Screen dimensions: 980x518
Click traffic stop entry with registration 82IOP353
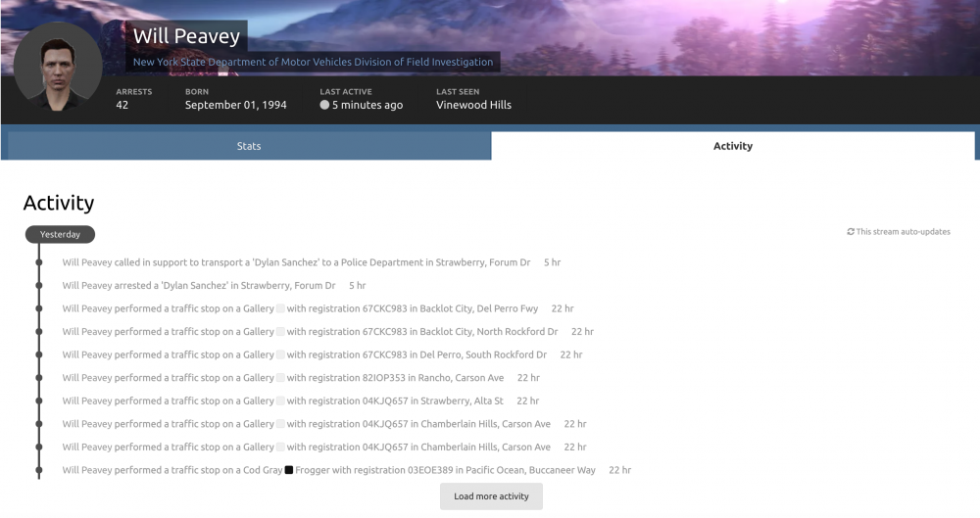(283, 377)
